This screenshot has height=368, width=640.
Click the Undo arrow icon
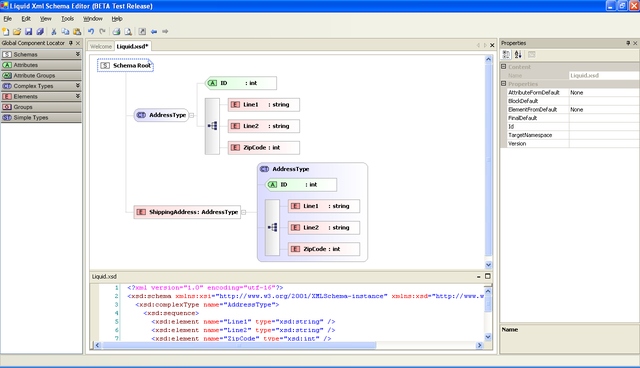click(x=91, y=31)
